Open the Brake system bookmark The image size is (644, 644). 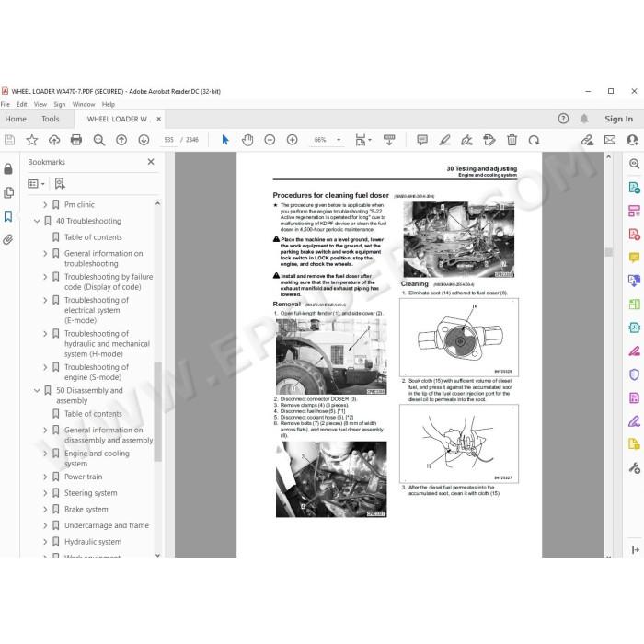(x=86, y=510)
